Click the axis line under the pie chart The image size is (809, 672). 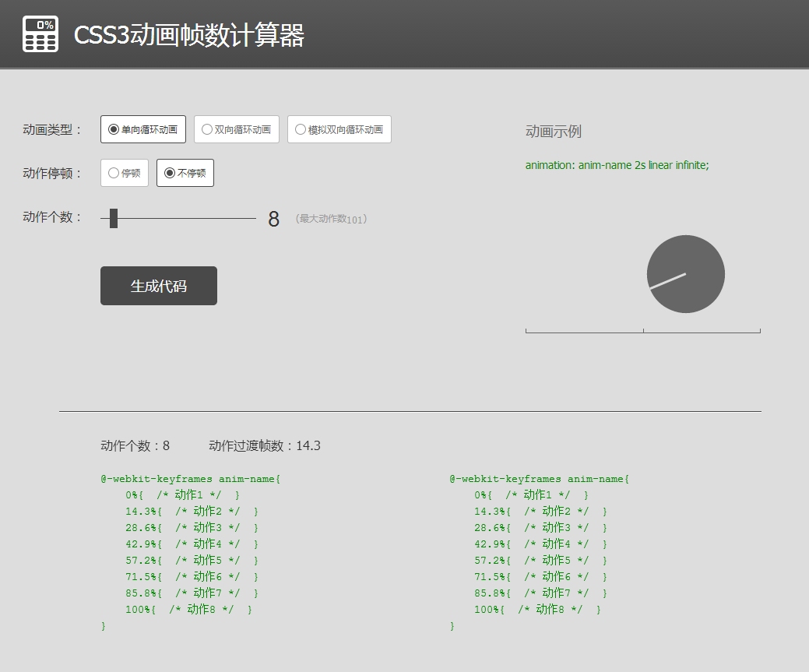643,330
